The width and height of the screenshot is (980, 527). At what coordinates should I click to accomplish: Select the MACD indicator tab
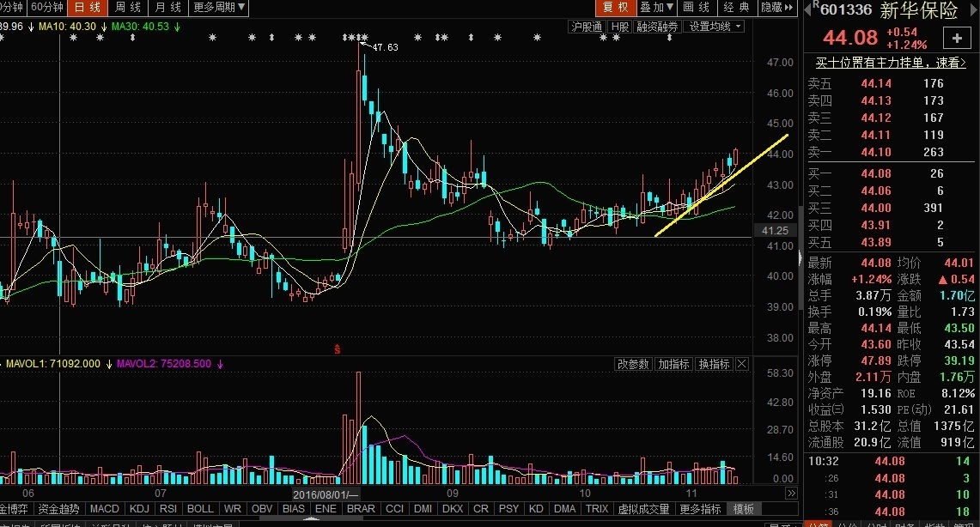(x=105, y=509)
